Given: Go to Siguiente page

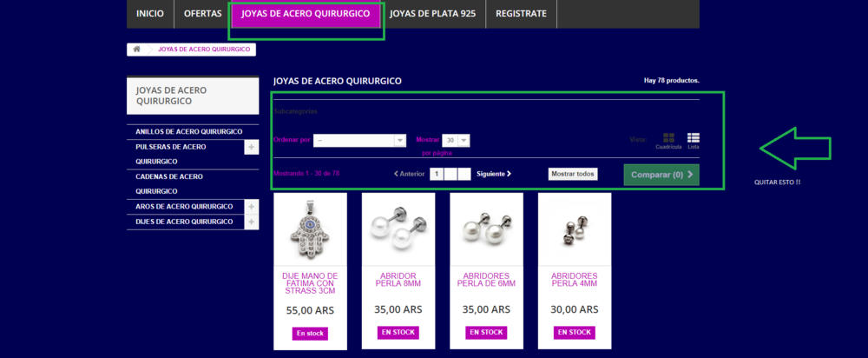Looking at the screenshot, I should tap(494, 174).
